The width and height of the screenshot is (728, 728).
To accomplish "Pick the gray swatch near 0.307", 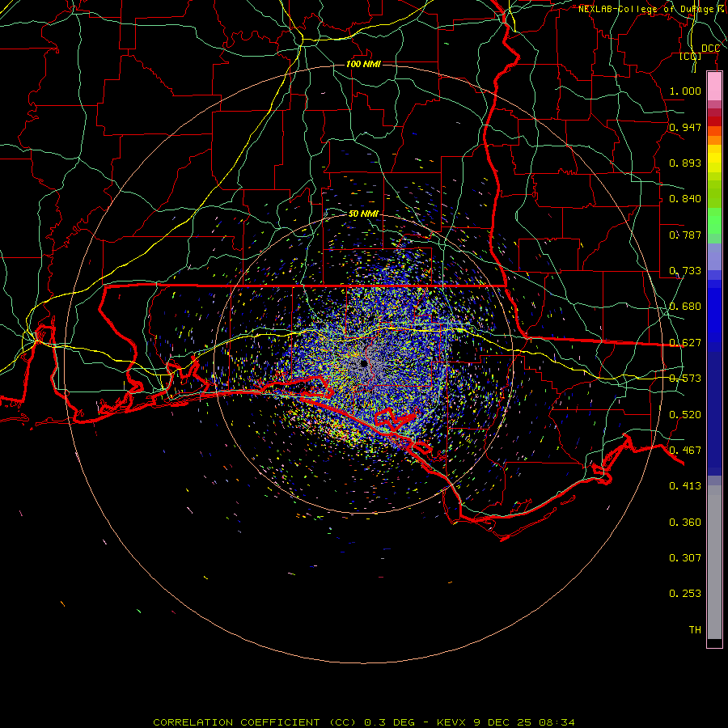I will 714,566.
